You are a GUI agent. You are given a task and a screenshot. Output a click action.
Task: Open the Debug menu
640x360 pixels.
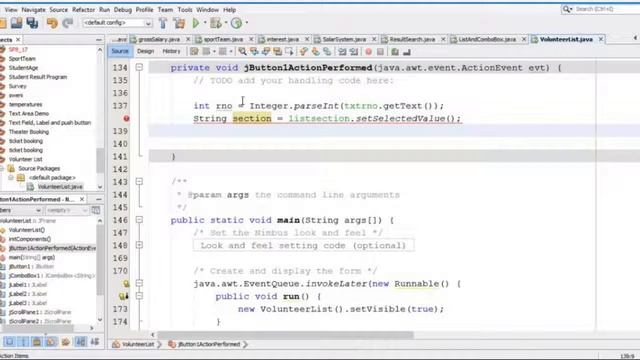(x=122, y=9)
